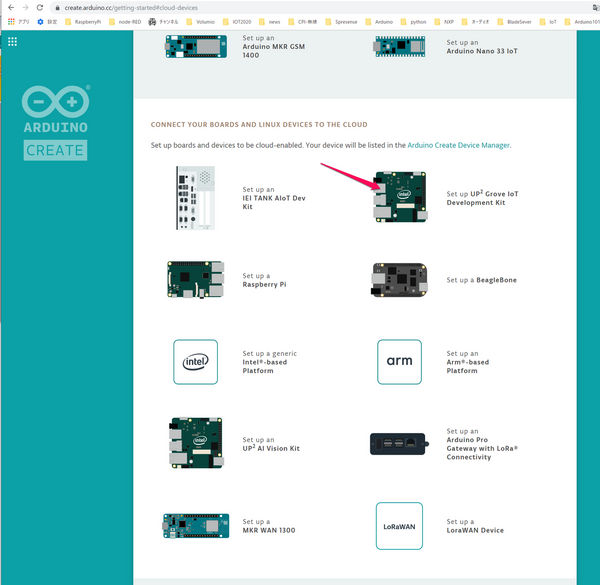Click the UP² Grove IoT board image

tap(400, 197)
